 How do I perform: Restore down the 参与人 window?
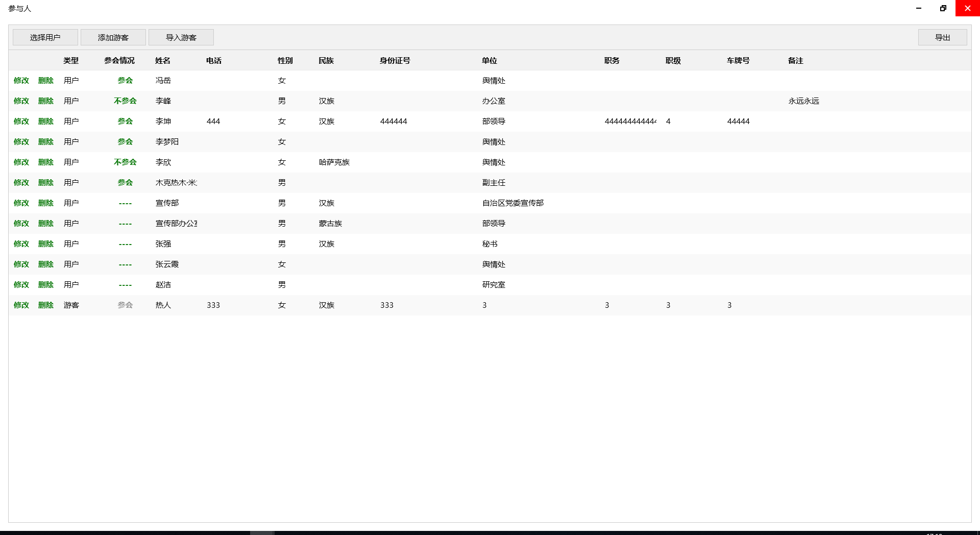[943, 8]
